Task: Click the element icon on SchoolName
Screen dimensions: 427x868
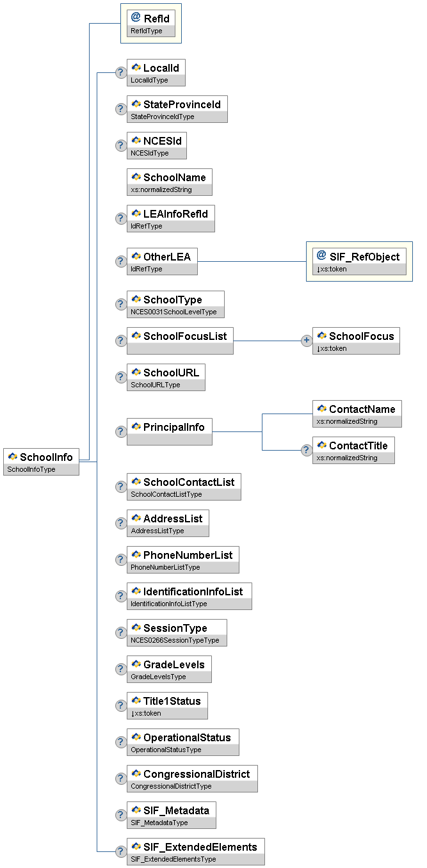Action: 136,177
